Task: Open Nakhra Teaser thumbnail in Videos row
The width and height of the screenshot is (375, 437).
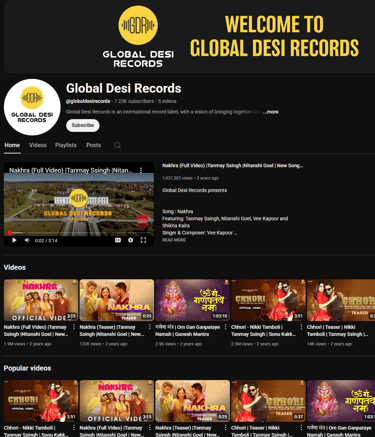Action: (117, 300)
